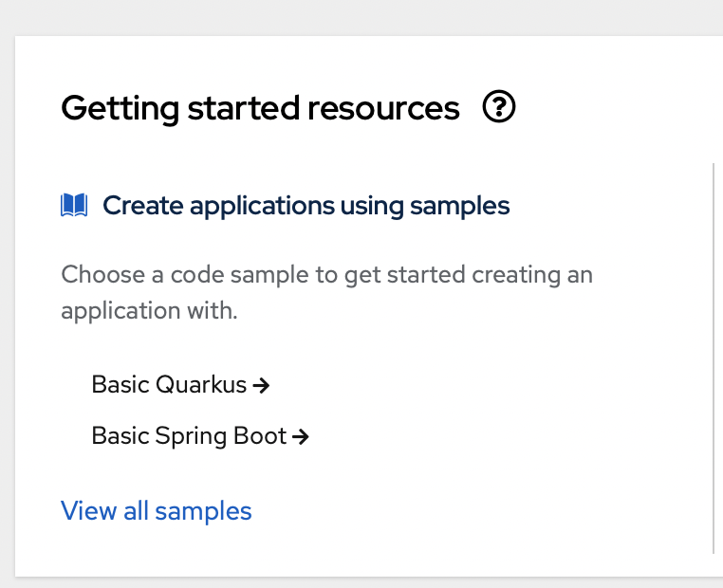Follow the View all samples link
723x588 pixels.
pos(157,511)
